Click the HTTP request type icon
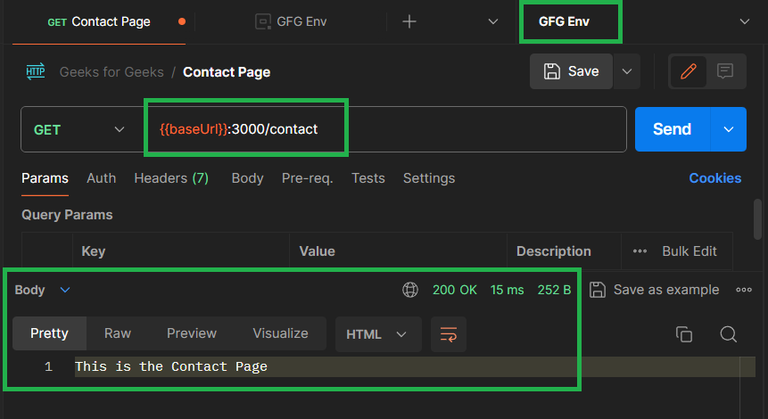This screenshot has width=768, height=419. [x=35, y=72]
